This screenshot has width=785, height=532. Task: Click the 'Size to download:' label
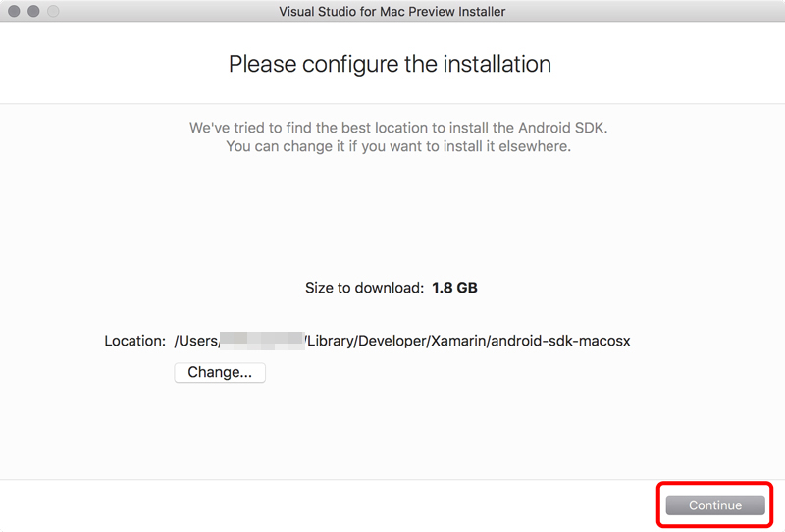[364, 288]
